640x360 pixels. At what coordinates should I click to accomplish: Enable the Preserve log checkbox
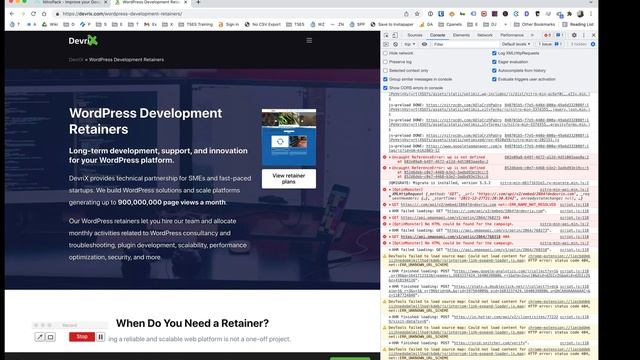click(x=385, y=62)
